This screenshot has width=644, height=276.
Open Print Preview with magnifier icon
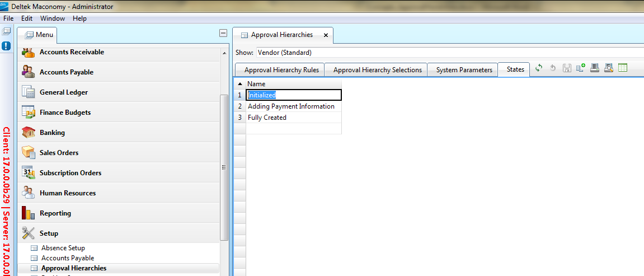coord(609,68)
